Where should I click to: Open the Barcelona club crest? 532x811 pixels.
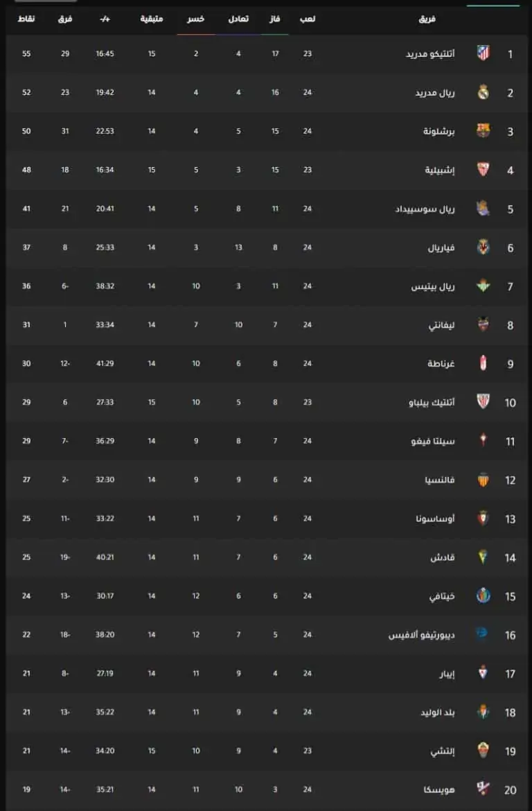tap(483, 130)
